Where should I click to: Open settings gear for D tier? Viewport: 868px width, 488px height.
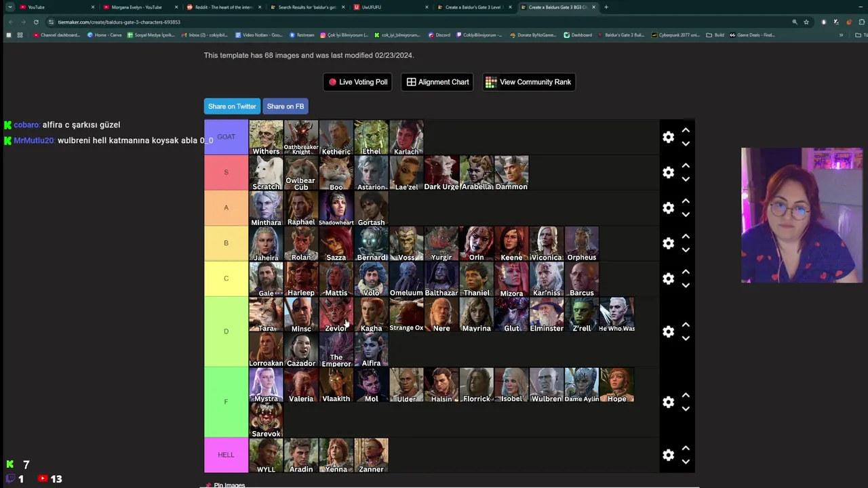668,331
